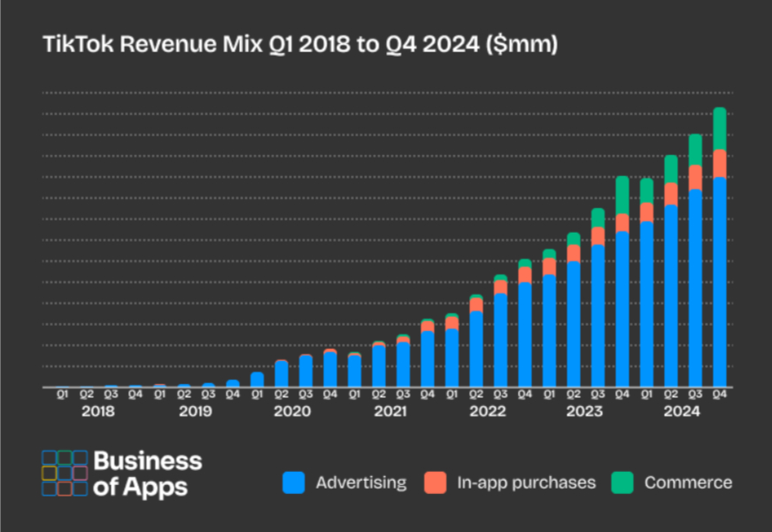Click the Q1 label under 2024
The width and height of the screenshot is (772, 532).
click(x=646, y=394)
